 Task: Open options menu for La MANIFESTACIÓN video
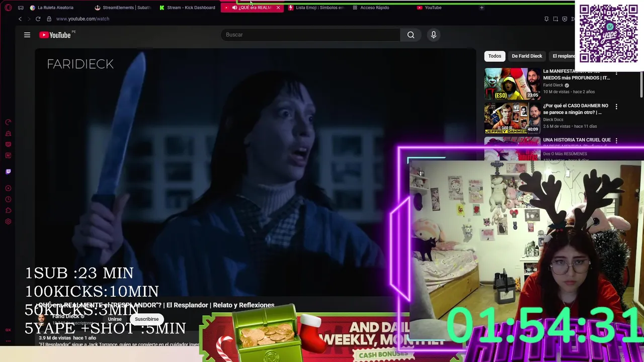616,72
